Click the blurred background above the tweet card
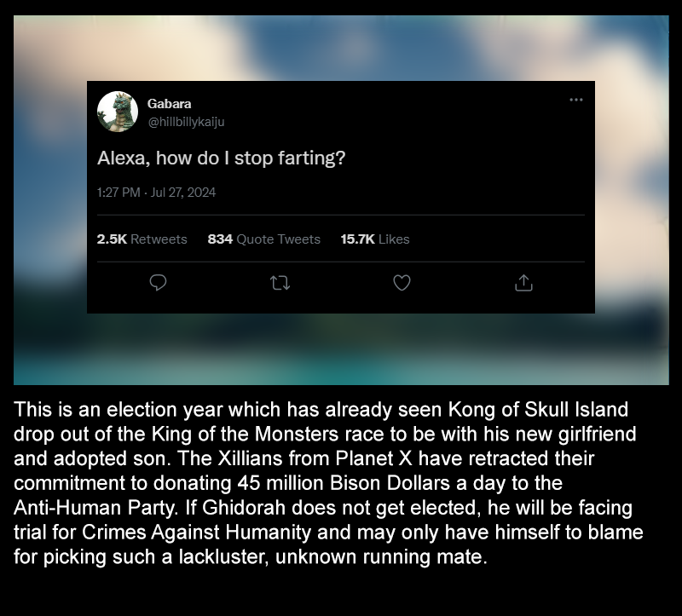 point(341,48)
